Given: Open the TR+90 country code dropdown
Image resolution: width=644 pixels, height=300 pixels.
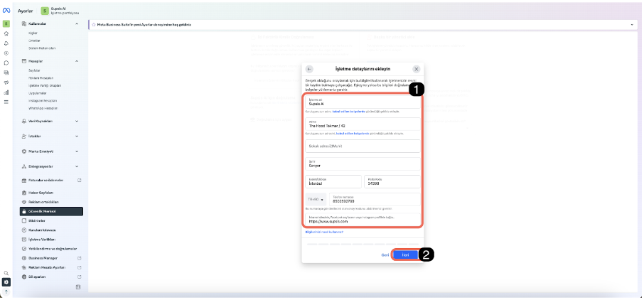Looking at the screenshot, I should click(316, 199).
